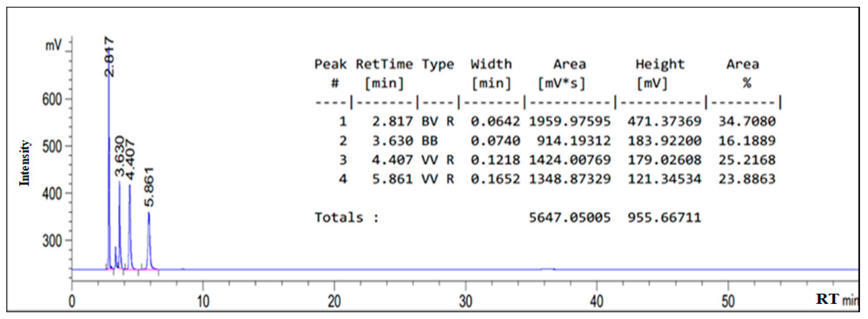The image size is (868, 319).
Task: Click the 4.407 peak label
Action: pyautogui.click(x=130, y=160)
